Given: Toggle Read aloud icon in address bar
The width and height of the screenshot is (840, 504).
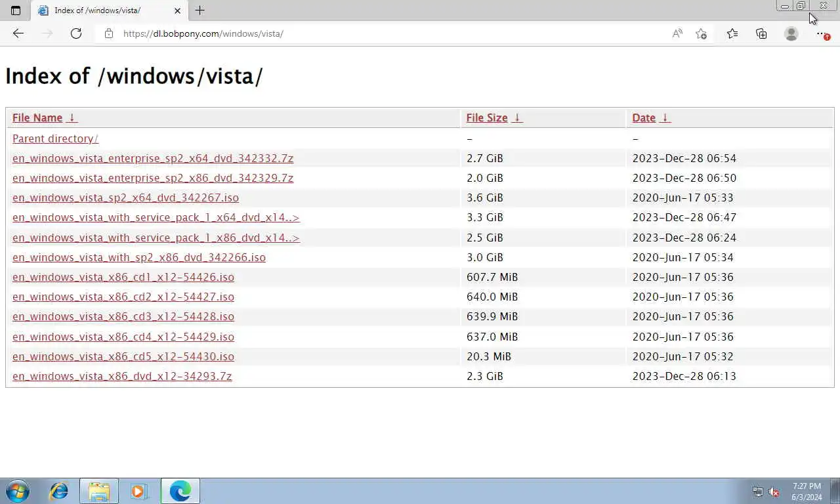Looking at the screenshot, I should coord(677,33).
